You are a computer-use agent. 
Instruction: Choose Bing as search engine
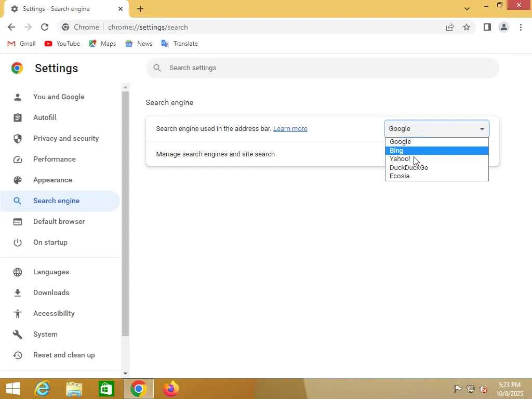[436, 151]
